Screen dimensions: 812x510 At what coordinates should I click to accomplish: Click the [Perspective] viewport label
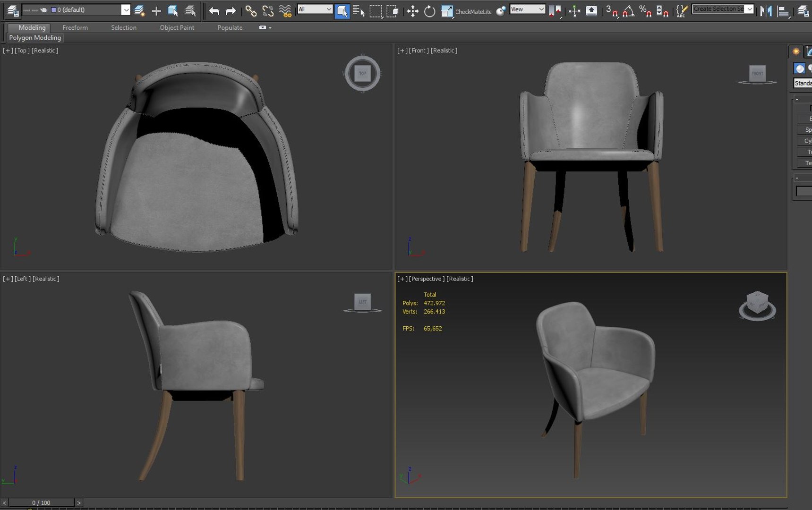pos(427,279)
